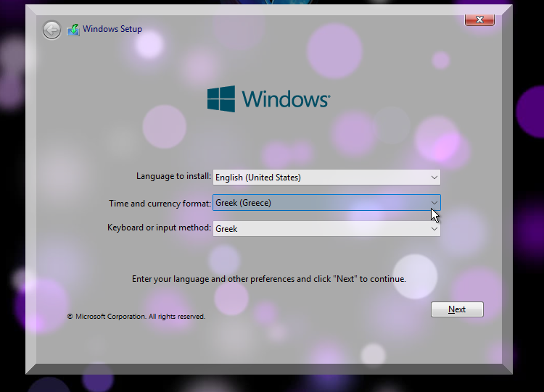Close the Windows Setup window
This screenshot has width=544, height=392.
[x=479, y=20]
